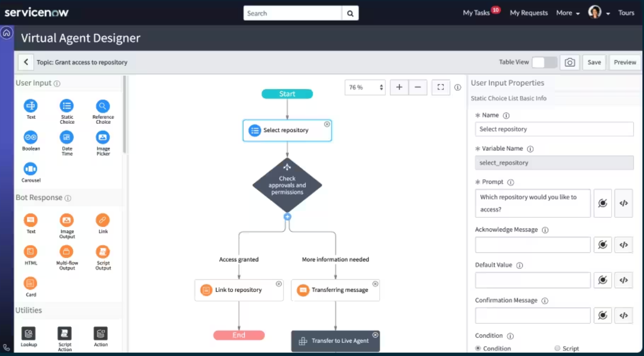Pick the Date Time input icon
The width and height of the screenshot is (644, 356).
[66, 137]
